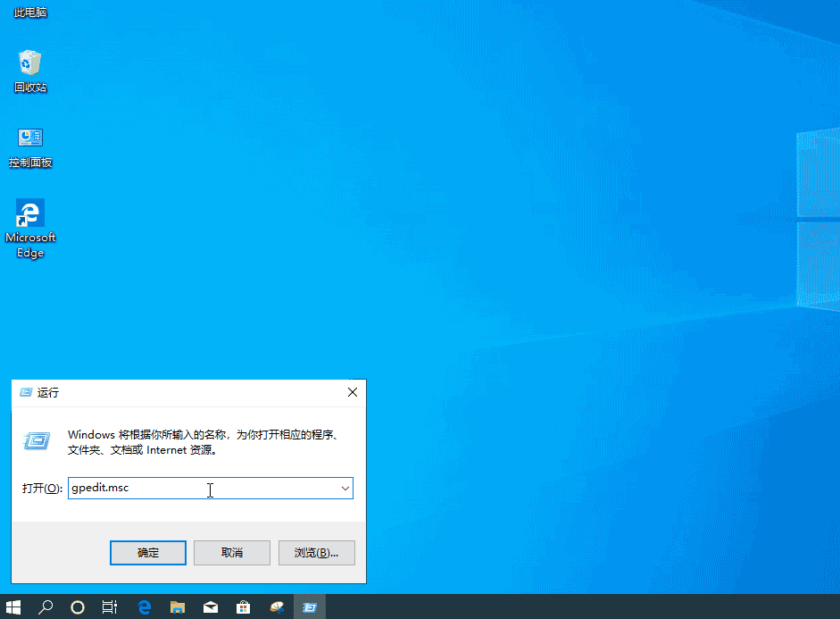
Task: Open the Mail app from the taskbar
Action: click(210, 606)
